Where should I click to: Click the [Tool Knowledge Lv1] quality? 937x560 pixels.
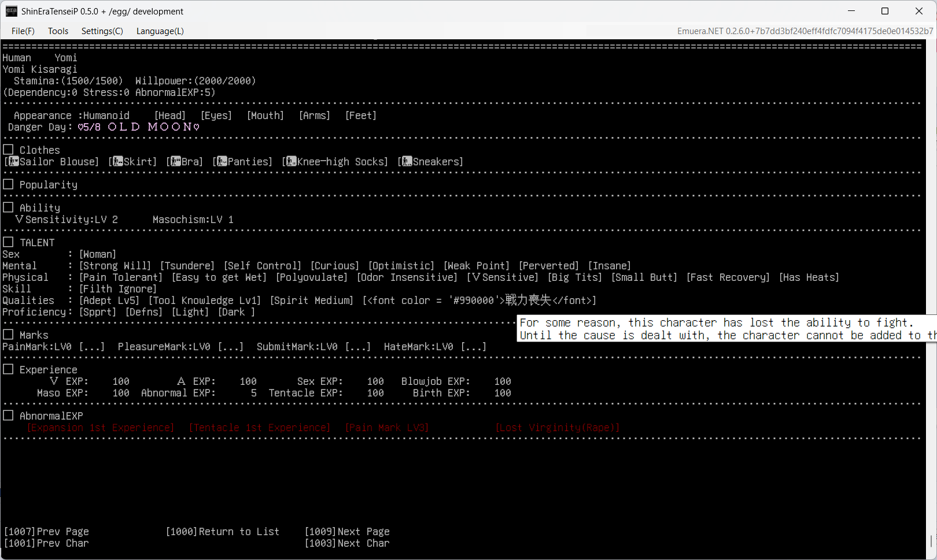205,301
